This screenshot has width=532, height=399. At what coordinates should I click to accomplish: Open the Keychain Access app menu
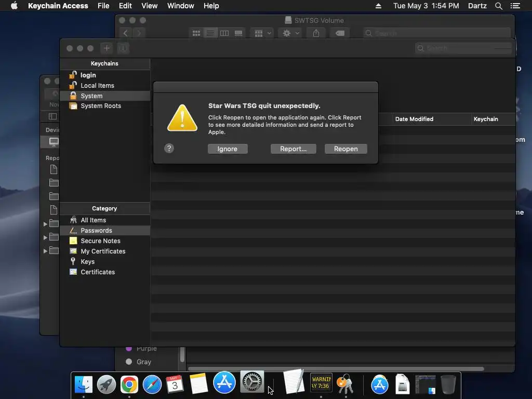click(58, 6)
